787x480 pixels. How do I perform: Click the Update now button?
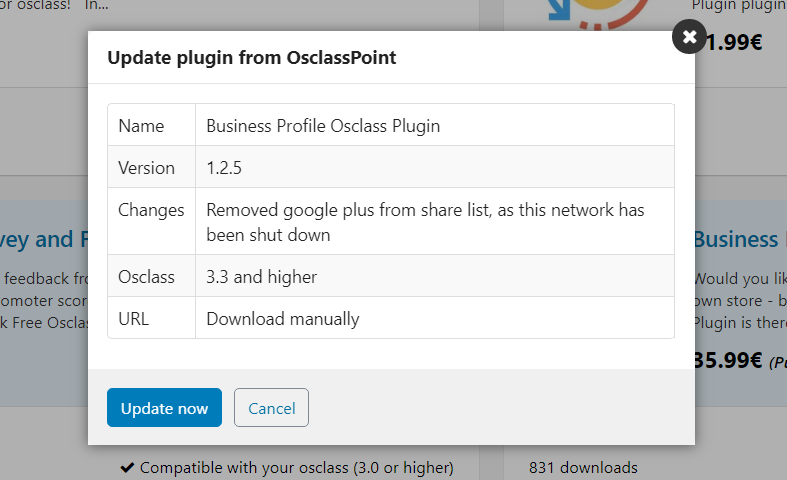pyautogui.click(x=164, y=408)
